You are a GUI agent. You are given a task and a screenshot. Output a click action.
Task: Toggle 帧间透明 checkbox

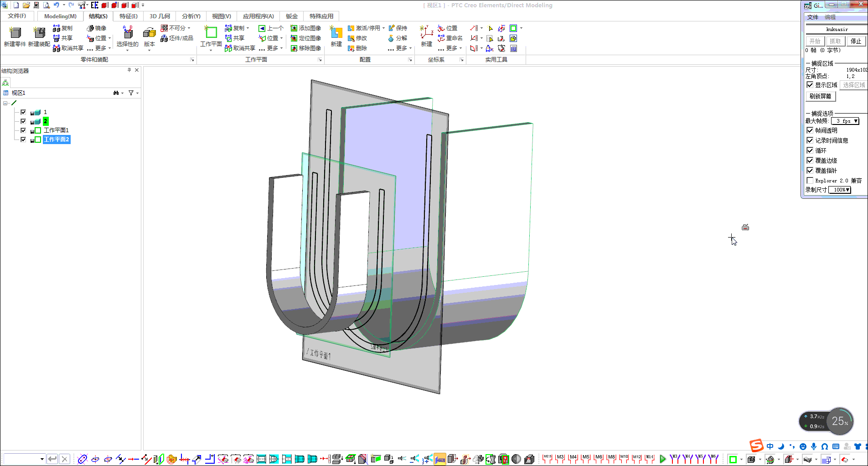click(x=810, y=130)
